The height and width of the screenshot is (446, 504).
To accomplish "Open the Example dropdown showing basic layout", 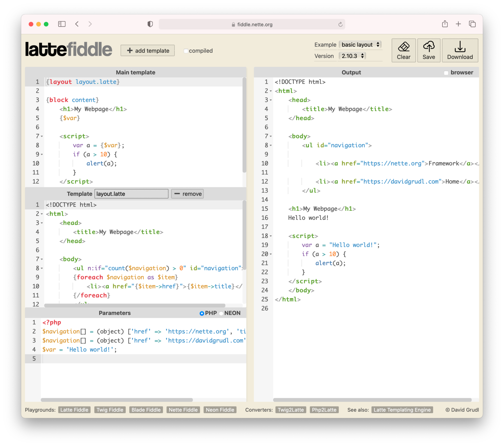I will click(360, 45).
